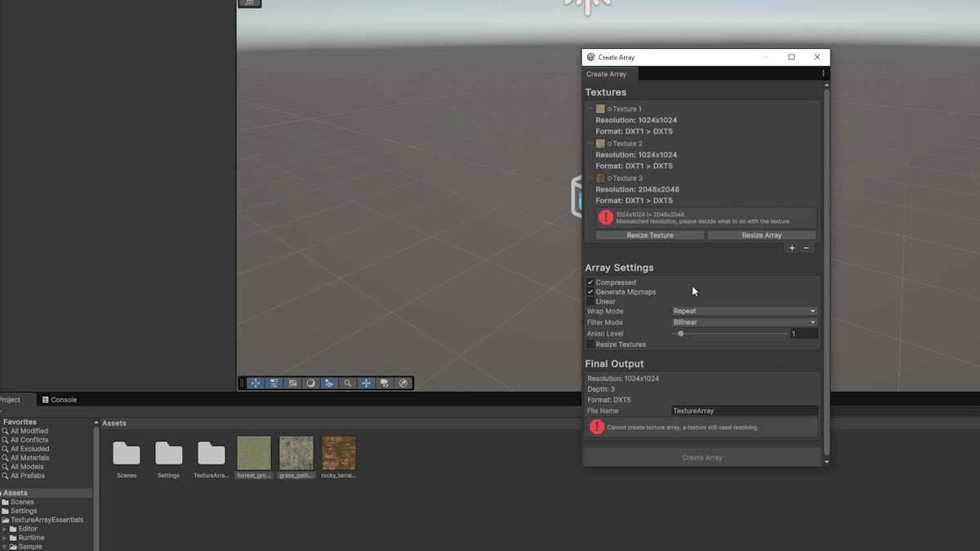Image resolution: width=980 pixels, height=551 pixels.
Task: Select All Prefabs in Favorites
Action: 28,476
